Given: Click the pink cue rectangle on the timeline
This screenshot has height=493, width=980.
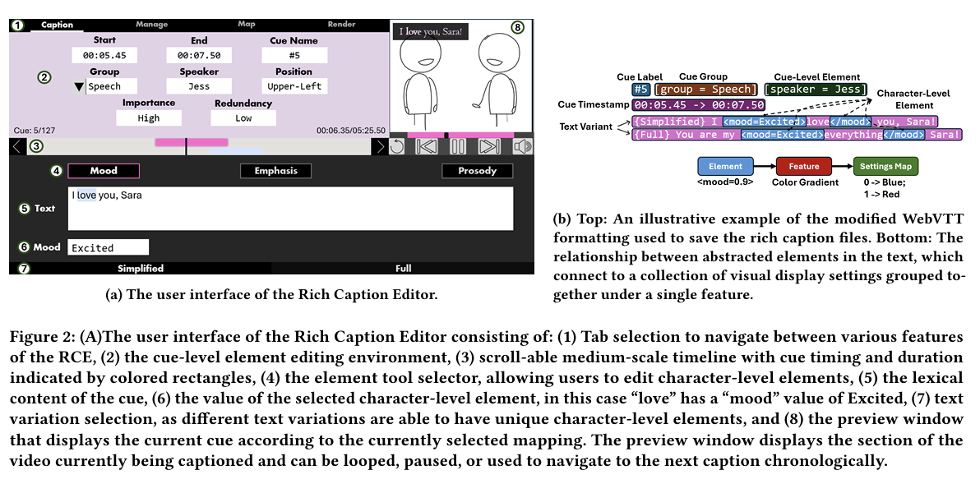Looking at the screenshot, I should pyautogui.click(x=191, y=142).
